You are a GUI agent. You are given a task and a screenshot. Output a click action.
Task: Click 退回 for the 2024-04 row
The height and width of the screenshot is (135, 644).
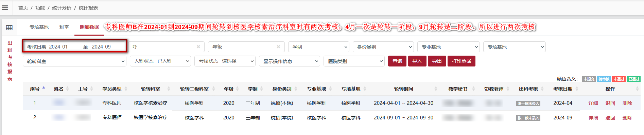coord(610,103)
